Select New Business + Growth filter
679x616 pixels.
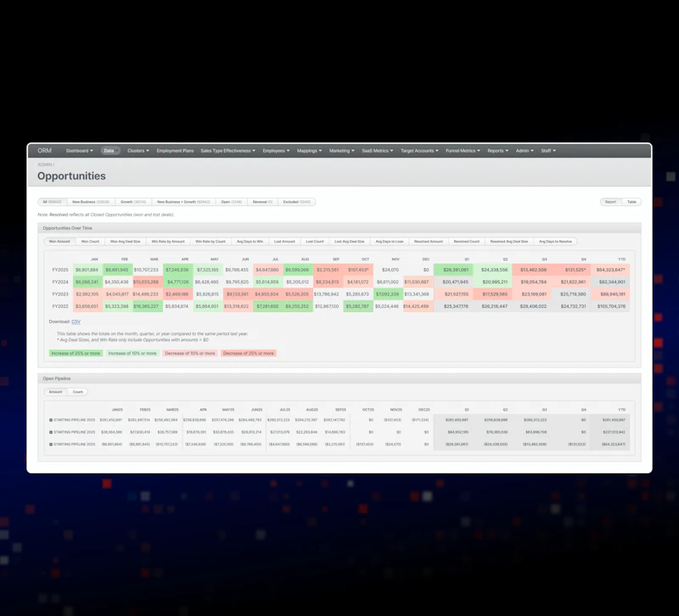pos(183,202)
